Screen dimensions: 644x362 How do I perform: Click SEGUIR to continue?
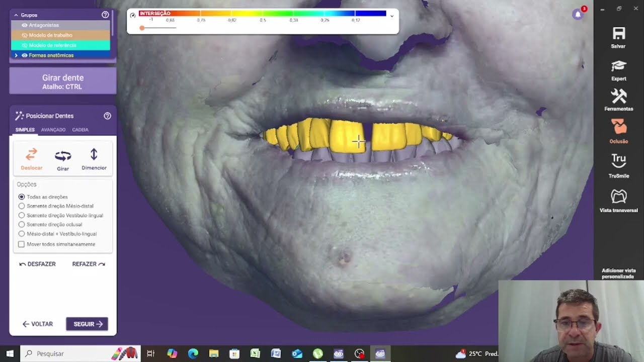(x=87, y=324)
